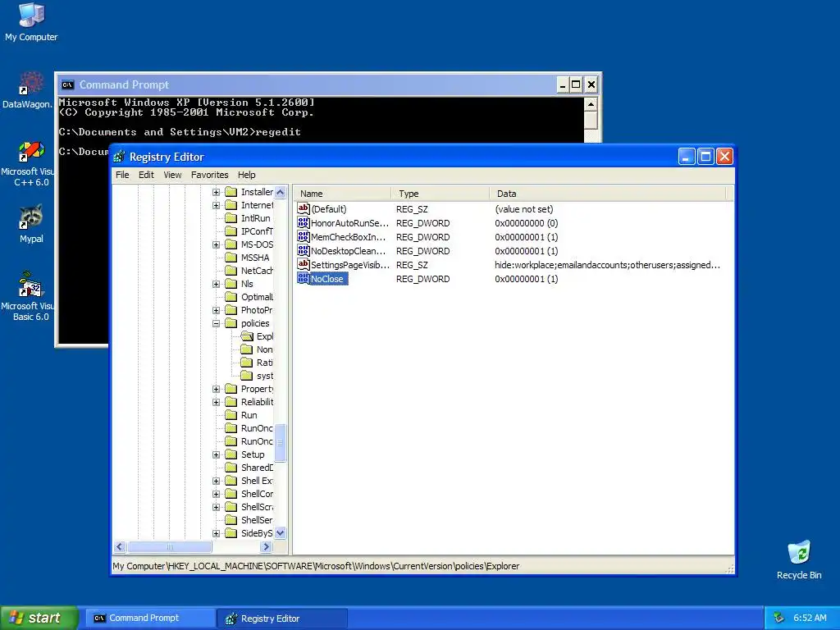Click the Reliability folder icon
840x630 pixels.
point(231,402)
